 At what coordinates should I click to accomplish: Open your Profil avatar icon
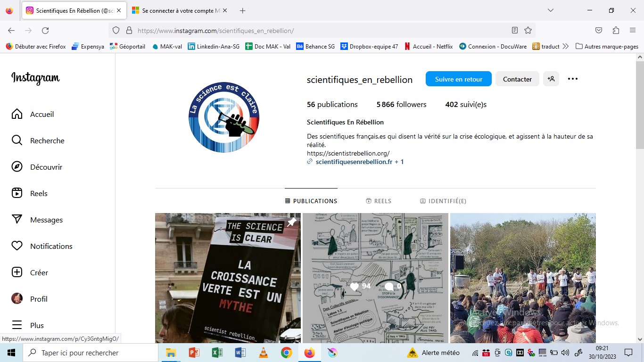17,299
